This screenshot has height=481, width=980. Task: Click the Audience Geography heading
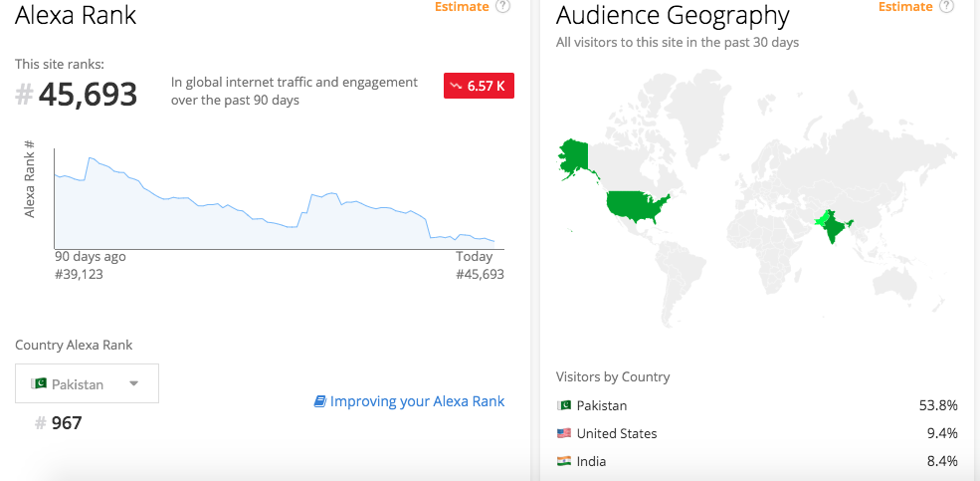coord(673,15)
